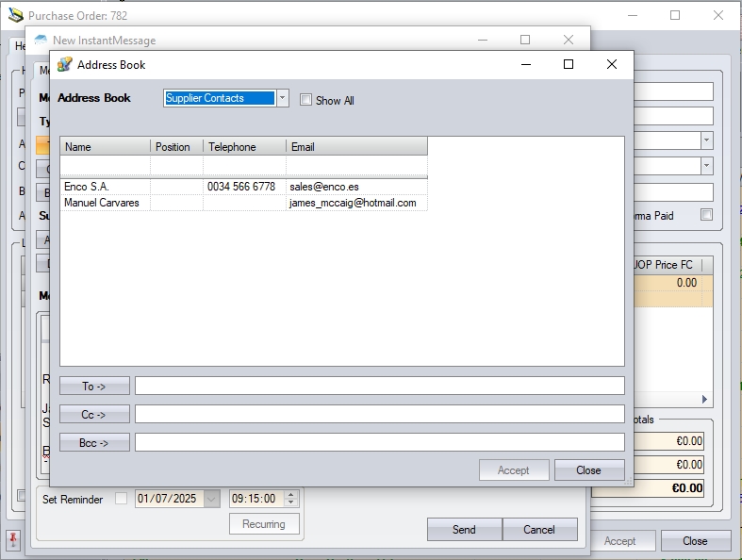Viewport: 742px width, 560px height.
Task: Click the Purchase Order window icon
Action: click(x=16, y=15)
